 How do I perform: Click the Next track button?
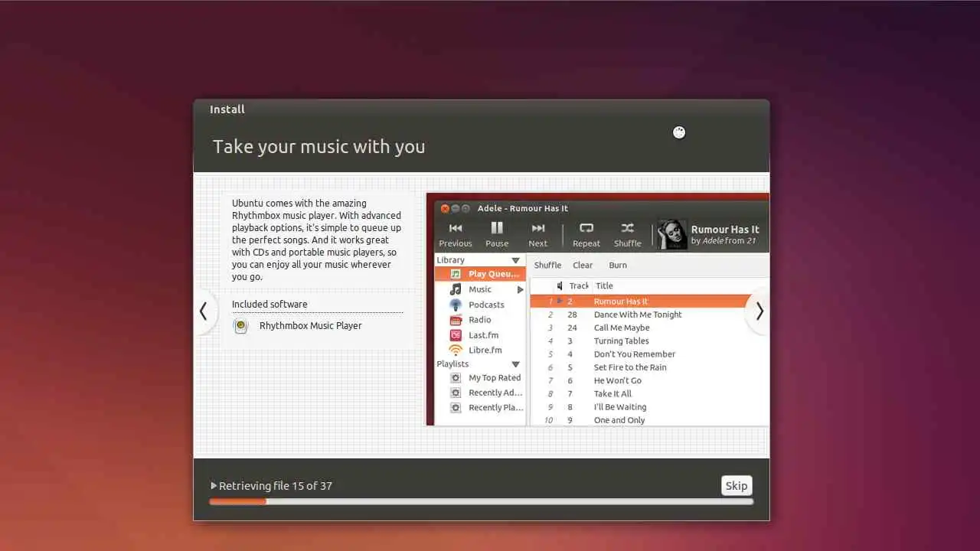tap(538, 235)
